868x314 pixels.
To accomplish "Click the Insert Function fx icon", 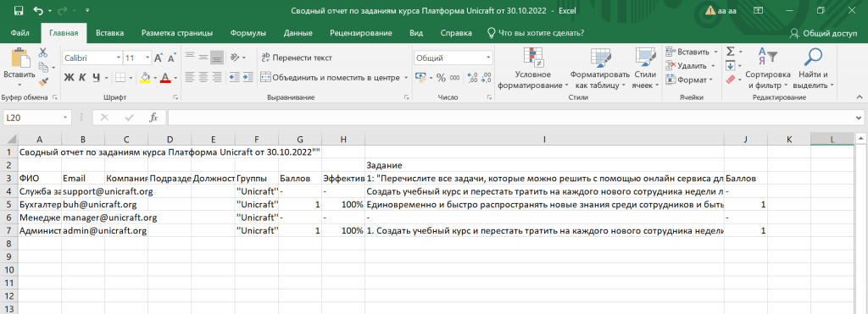I will click(154, 117).
